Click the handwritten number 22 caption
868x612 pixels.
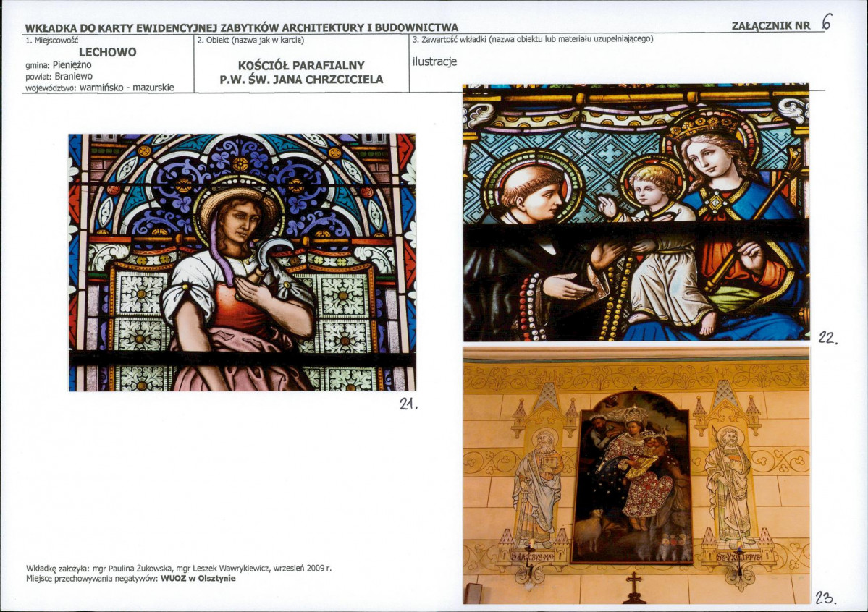pyautogui.click(x=828, y=338)
